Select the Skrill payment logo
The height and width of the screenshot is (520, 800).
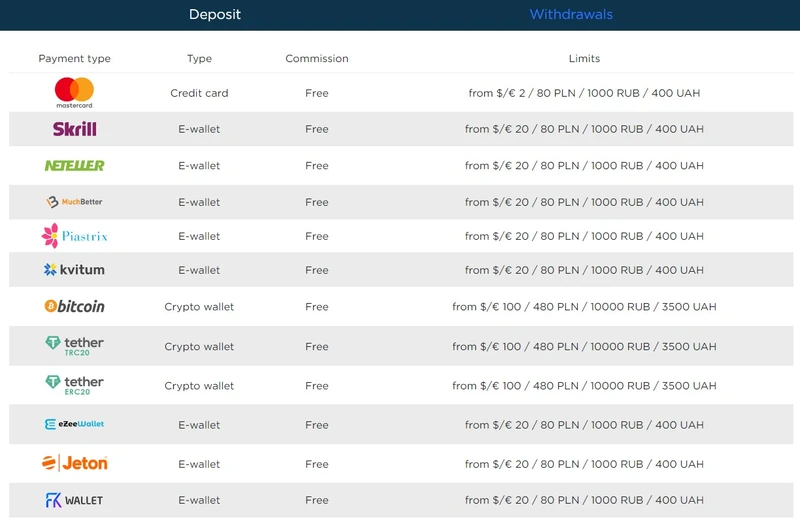tap(75, 129)
